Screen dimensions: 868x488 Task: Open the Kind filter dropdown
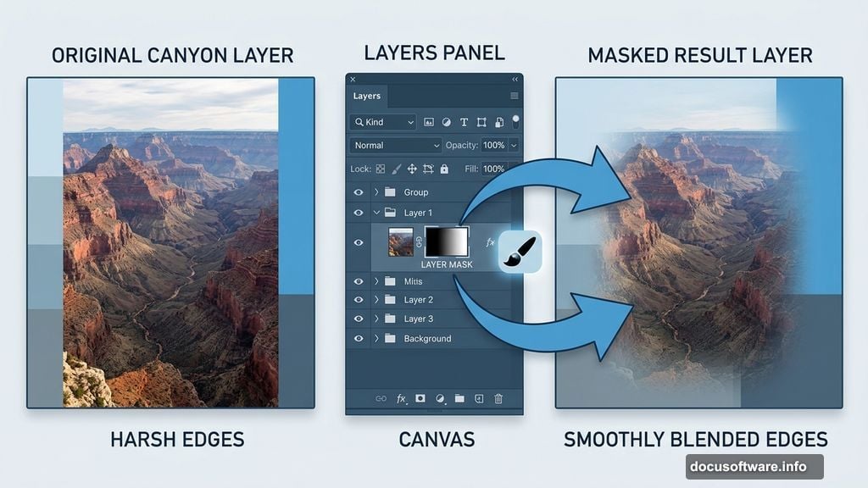(381, 122)
